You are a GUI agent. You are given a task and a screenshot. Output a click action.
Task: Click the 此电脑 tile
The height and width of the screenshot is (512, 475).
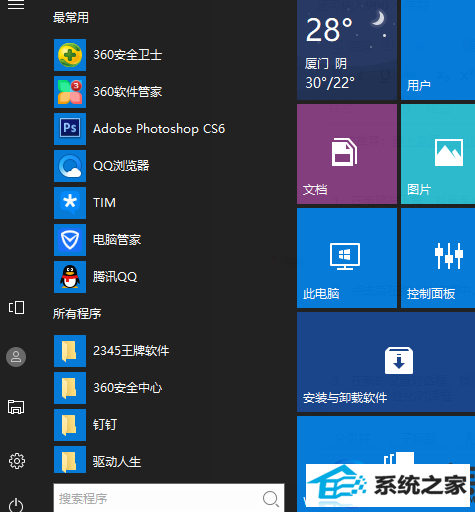tap(347, 258)
